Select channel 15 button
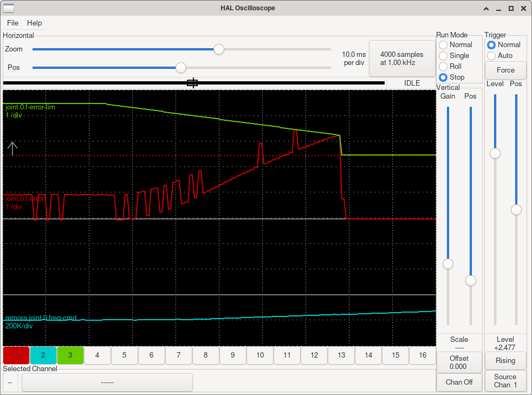 (x=395, y=355)
